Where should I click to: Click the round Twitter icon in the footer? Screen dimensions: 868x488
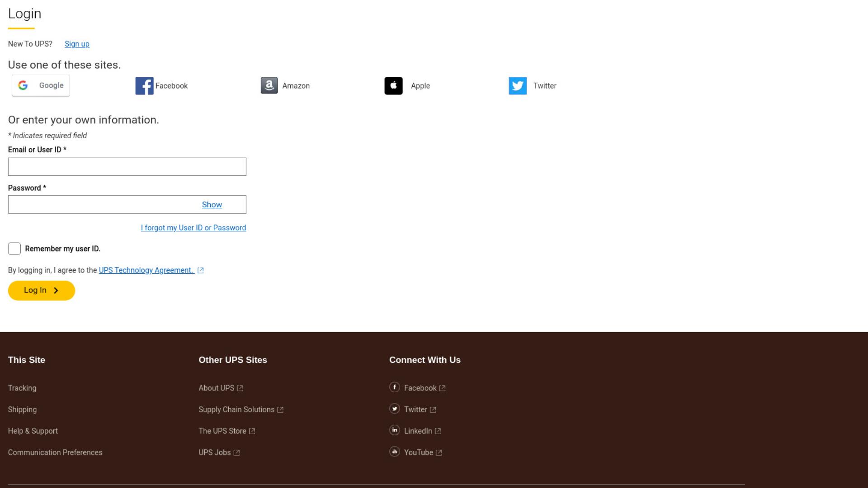click(x=395, y=408)
